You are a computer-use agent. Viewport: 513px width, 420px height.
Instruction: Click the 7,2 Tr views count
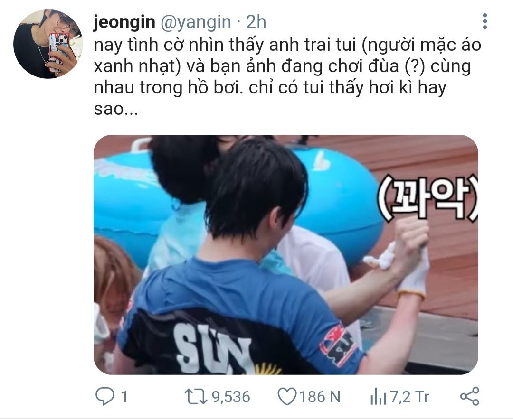(409, 397)
